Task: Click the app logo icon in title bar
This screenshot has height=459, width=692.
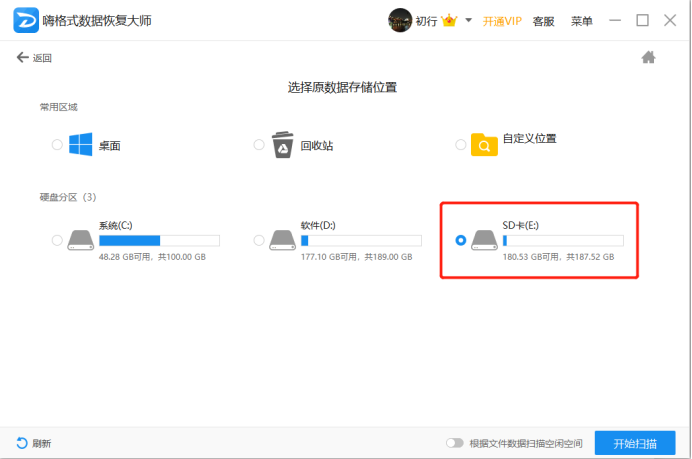Action: pos(26,20)
